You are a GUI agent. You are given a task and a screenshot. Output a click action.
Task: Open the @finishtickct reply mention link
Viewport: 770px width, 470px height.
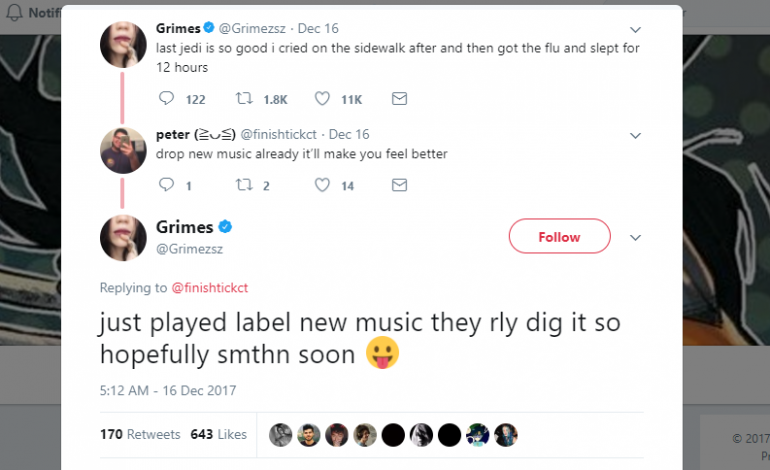coord(210,287)
